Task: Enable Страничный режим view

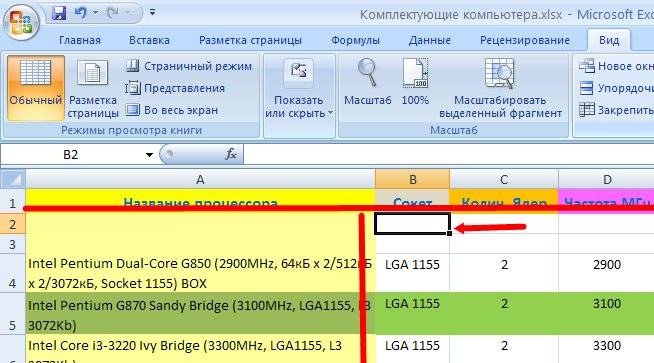Action: tap(189, 66)
